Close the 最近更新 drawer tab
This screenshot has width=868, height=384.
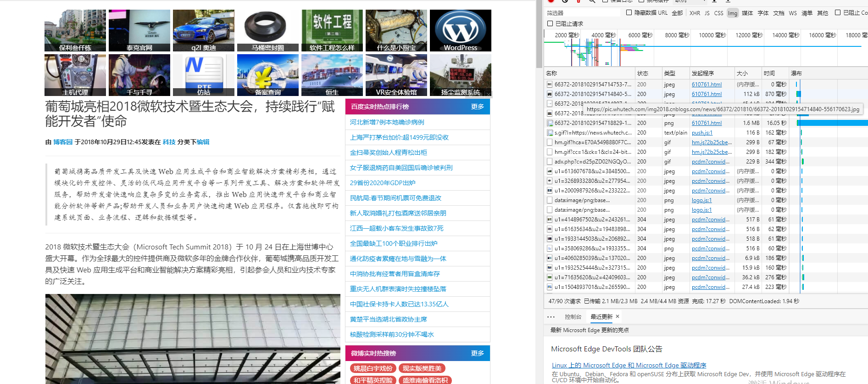(618, 316)
